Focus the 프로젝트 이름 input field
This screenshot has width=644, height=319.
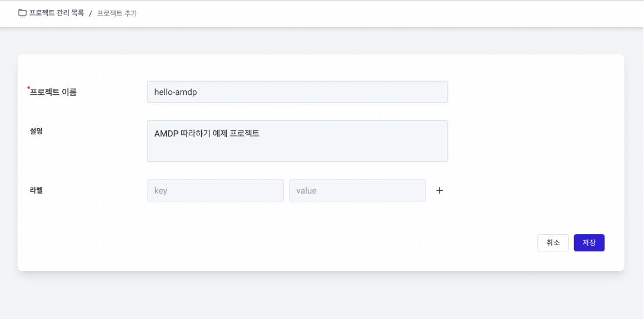pos(297,92)
